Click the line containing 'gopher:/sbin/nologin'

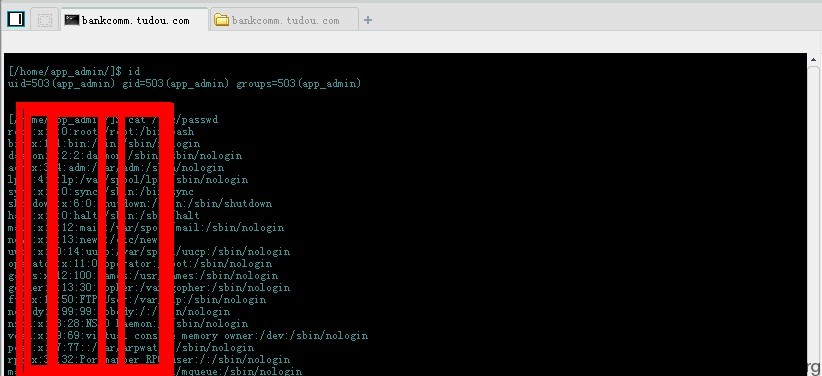[x=149, y=288]
